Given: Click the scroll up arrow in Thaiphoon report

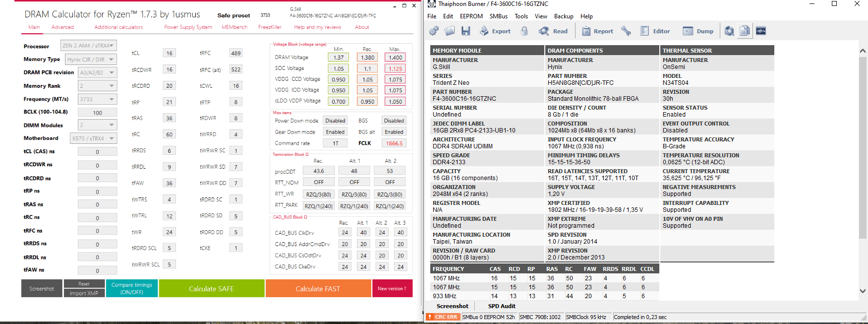Looking at the screenshot, I should [863, 51].
